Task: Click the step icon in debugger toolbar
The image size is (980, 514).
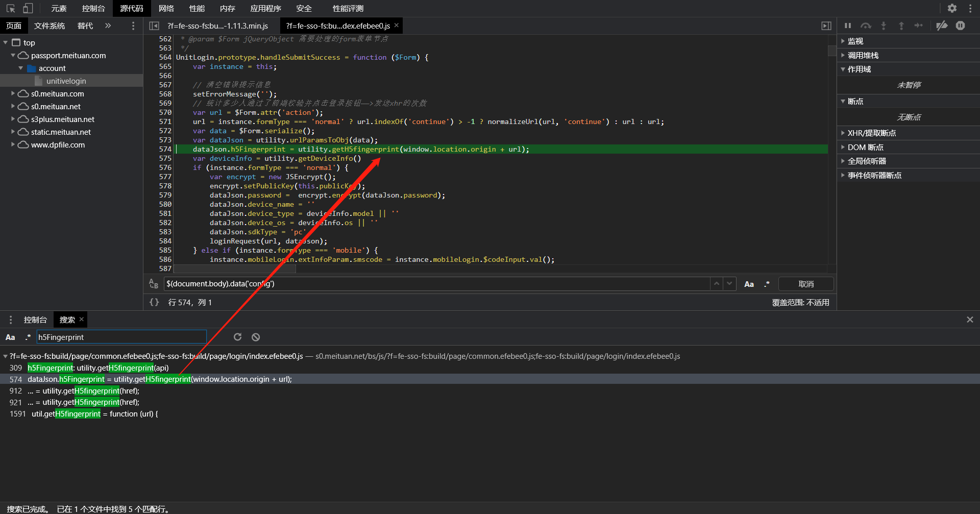Action: [x=919, y=26]
